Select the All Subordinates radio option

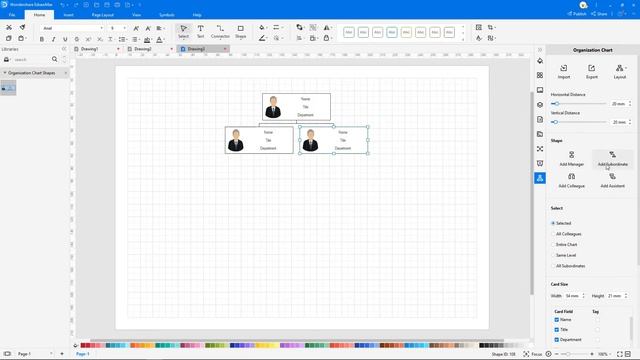[553, 266]
